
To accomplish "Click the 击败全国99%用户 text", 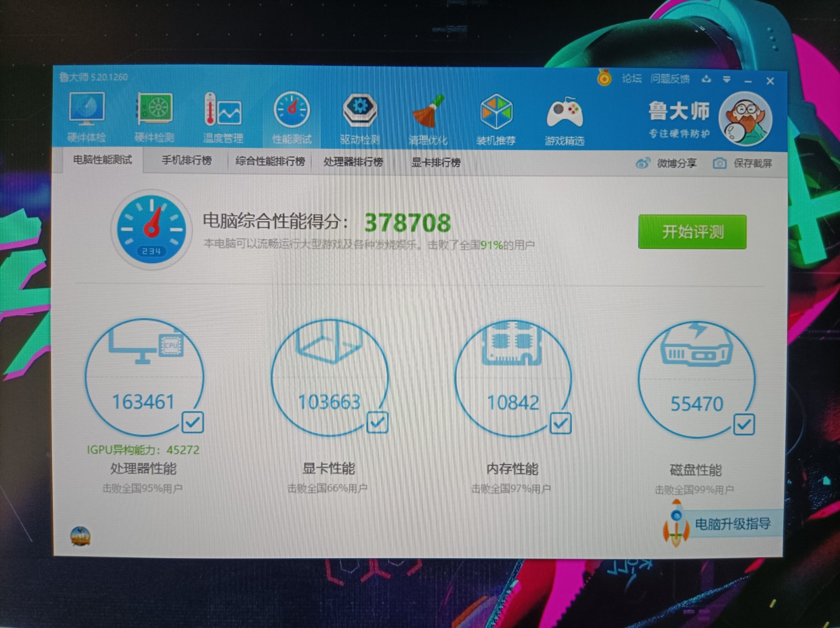I will pyautogui.click(x=694, y=490).
